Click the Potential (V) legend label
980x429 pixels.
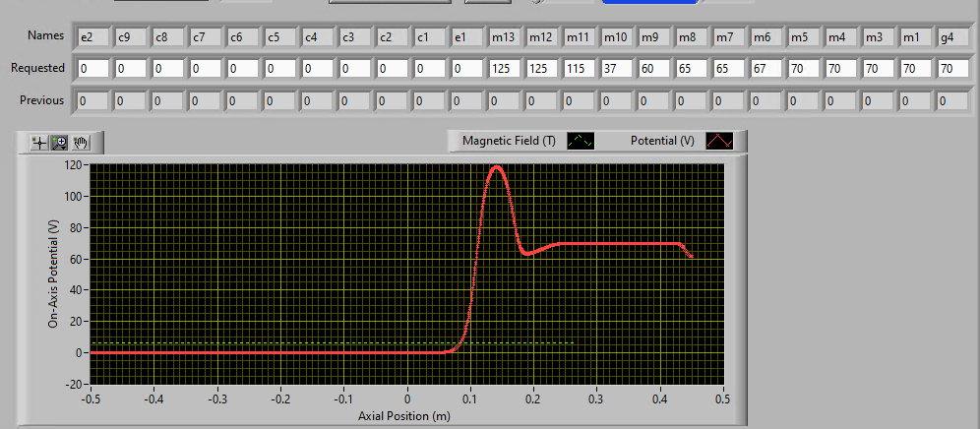(x=662, y=141)
